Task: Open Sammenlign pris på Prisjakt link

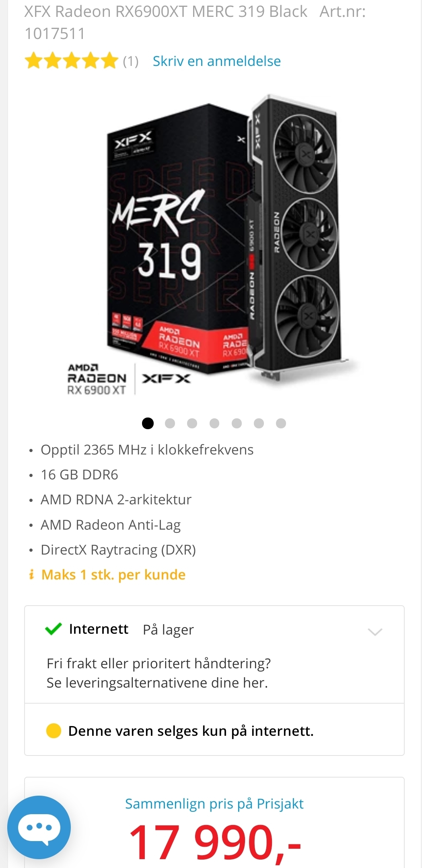Action: click(x=214, y=804)
